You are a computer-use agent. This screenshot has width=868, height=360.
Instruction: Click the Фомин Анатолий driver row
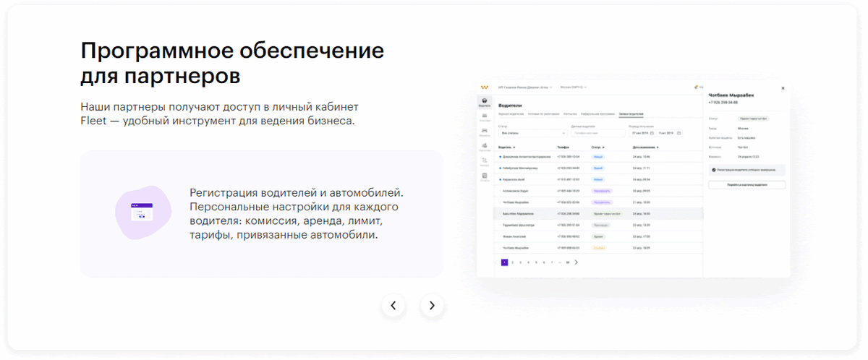[x=599, y=236]
